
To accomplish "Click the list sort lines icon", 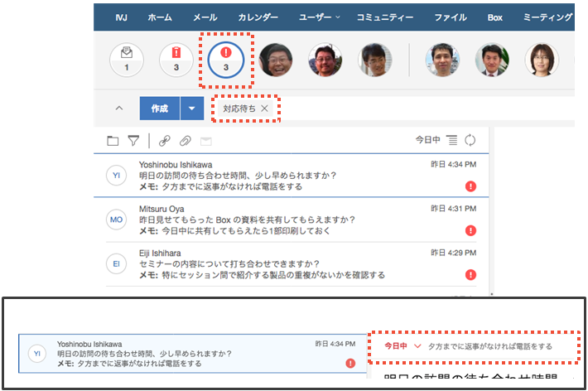I will click(x=451, y=140).
